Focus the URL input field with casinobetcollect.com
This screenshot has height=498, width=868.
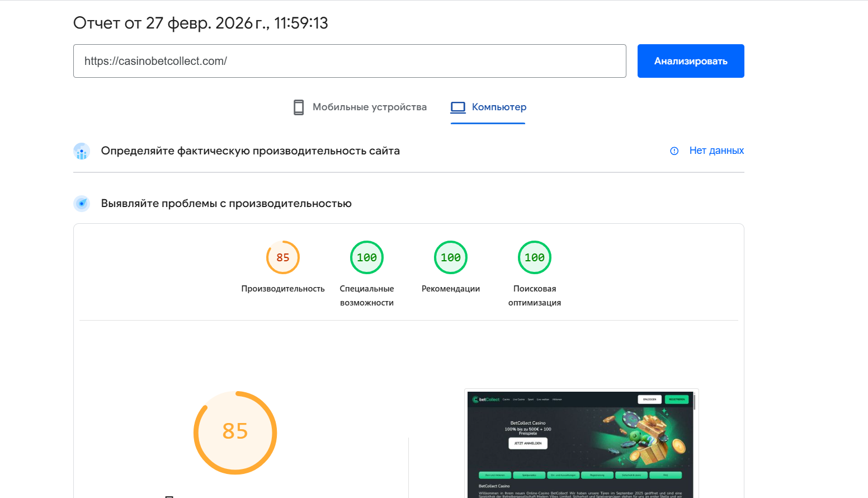350,61
